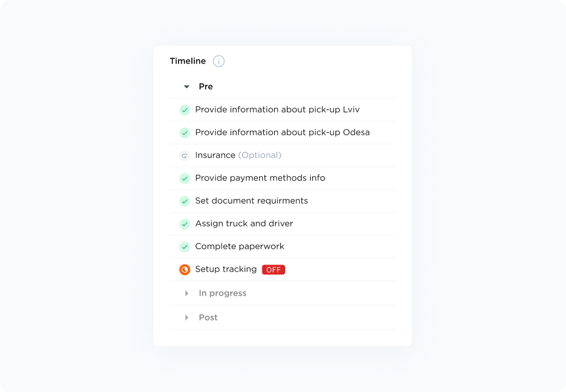The image size is (566, 392).
Task: Click the Timeline info icon
Action: [x=219, y=61]
